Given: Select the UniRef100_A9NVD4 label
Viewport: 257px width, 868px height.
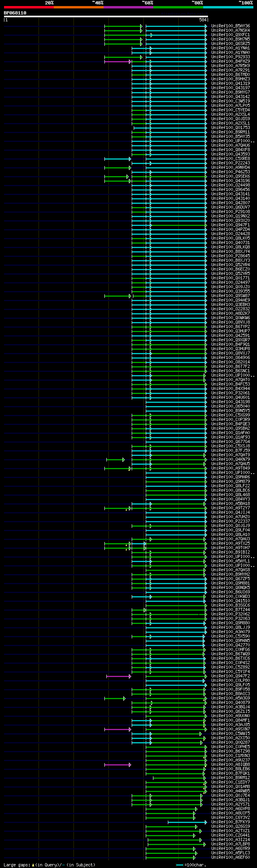Looking at the screenshot, I should [x=230, y=167].
